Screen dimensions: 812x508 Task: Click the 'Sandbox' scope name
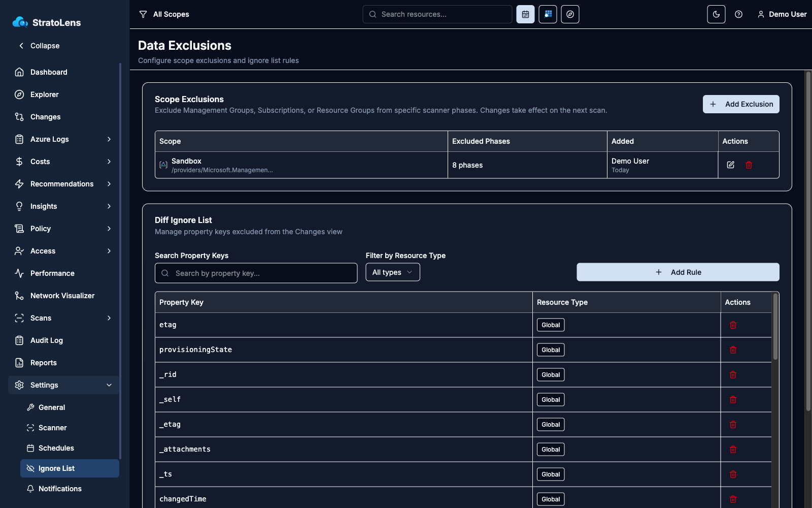coord(186,161)
